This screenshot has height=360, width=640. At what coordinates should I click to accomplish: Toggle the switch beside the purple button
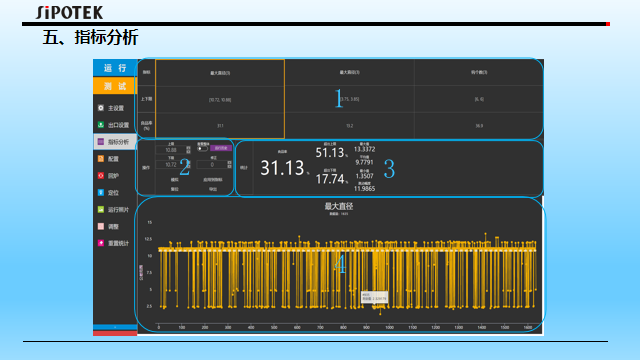pyautogui.click(x=202, y=149)
